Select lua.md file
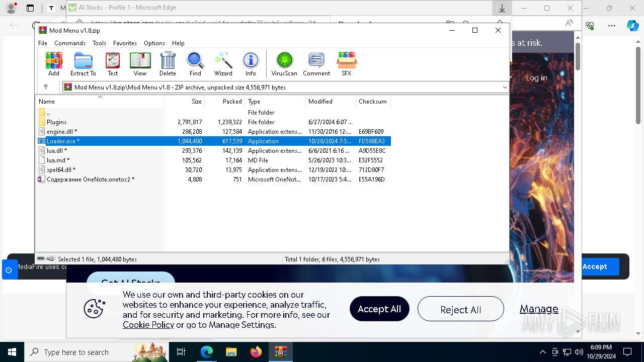This screenshot has height=362, width=644. [214, 160]
